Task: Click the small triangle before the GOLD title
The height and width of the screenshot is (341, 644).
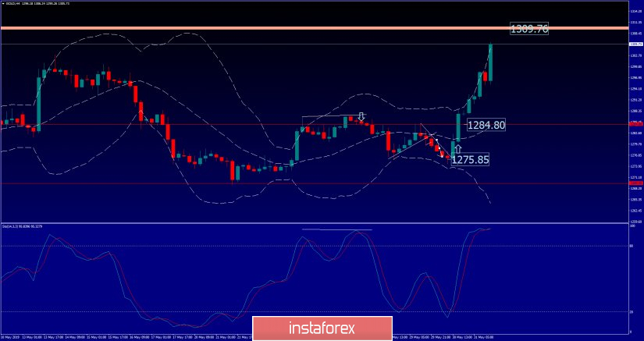Action: coord(2,3)
